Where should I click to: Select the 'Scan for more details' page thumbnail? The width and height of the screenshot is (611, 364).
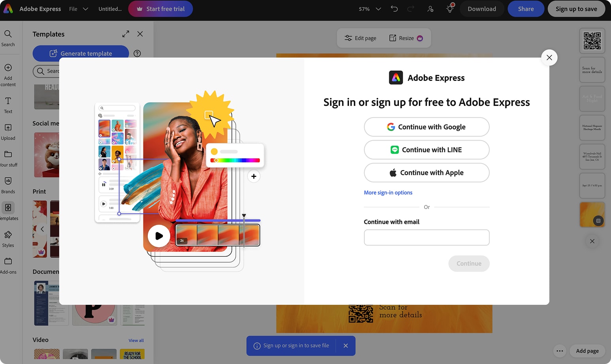point(592,70)
